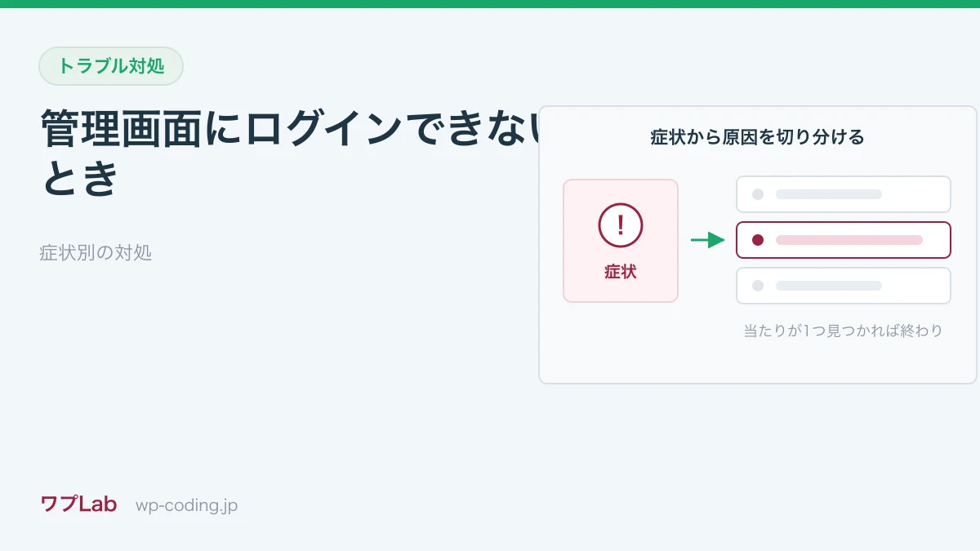
Task: Open the wp-coding.jp link
Action: click(186, 505)
